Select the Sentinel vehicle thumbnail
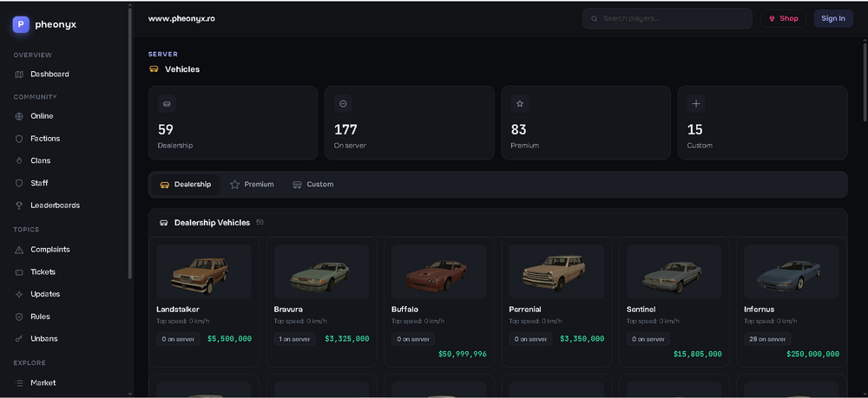The width and height of the screenshot is (868, 398). point(674,272)
